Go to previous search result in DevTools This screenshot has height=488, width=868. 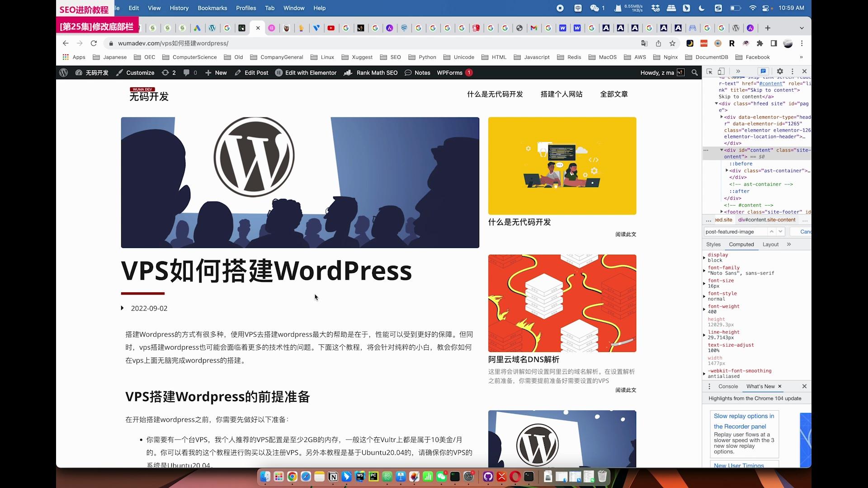click(x=772, y=231)
